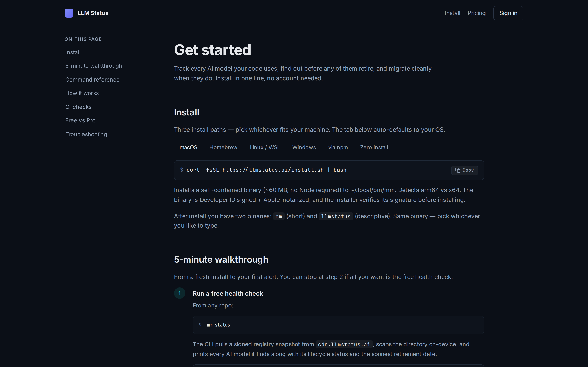588x367 pixels.
Task: Click the Sign in button
Action: [x=508, y=13]
